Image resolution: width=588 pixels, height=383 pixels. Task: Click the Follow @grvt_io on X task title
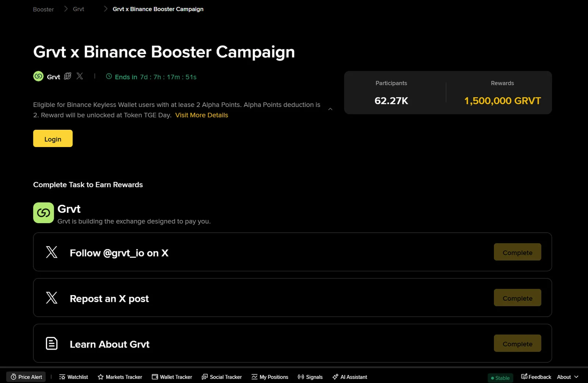coord(119,253)
